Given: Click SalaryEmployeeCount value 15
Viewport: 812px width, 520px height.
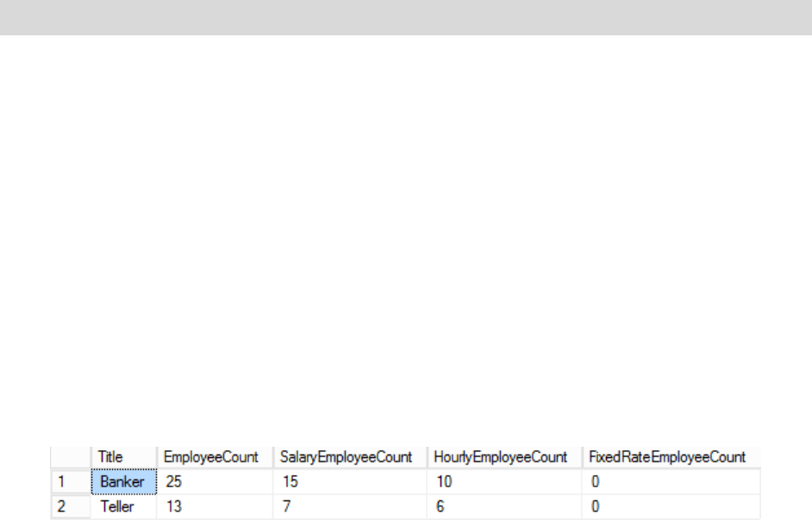Looking at the screenshot, I should click(x=351, y=482).
